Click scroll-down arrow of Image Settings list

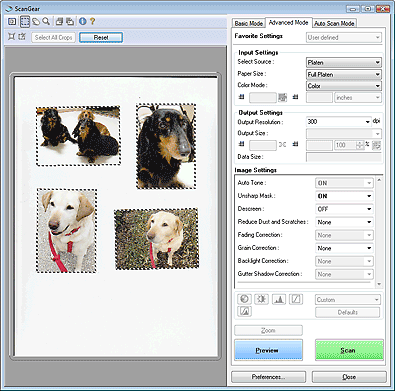pos(379,284)
